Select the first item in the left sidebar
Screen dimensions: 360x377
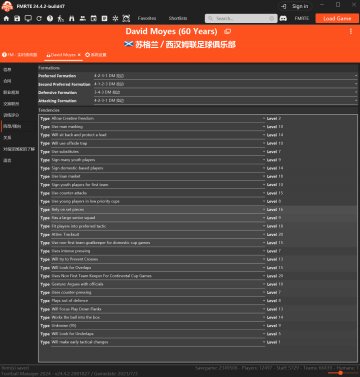7,70
